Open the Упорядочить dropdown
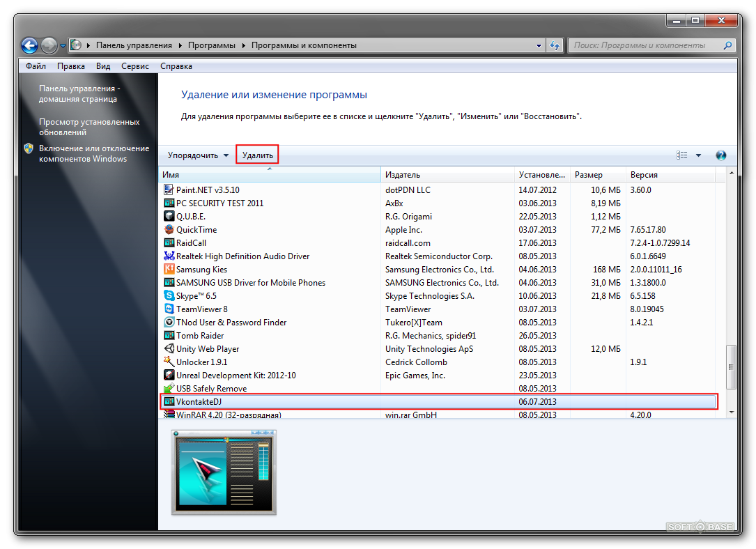 (198, 155)
